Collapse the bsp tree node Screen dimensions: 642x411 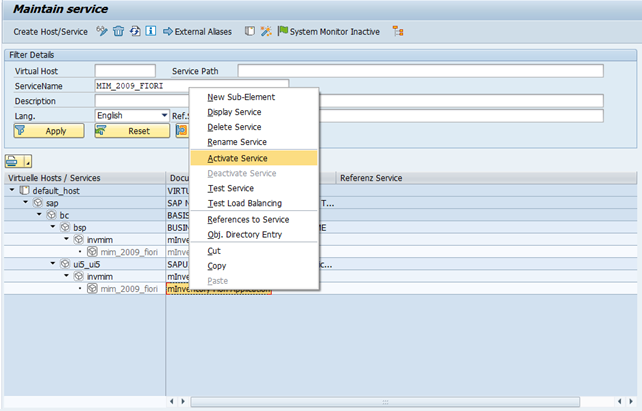51,227
